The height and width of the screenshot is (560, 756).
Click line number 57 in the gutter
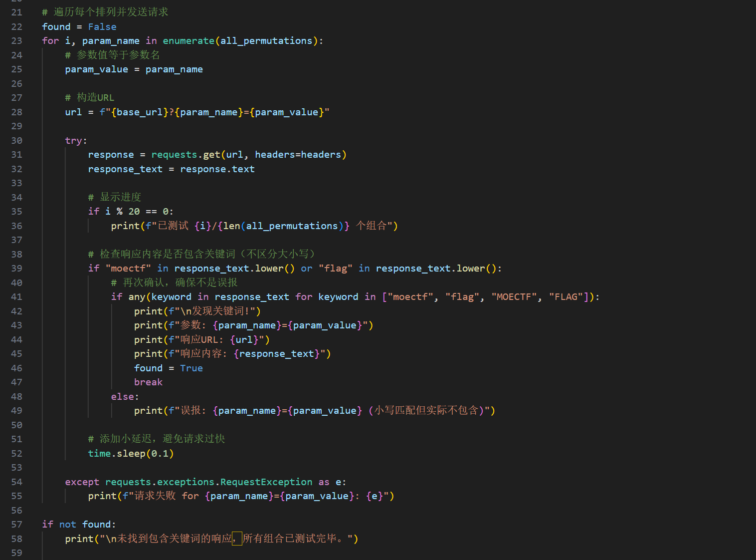click(x=16, y=525)
